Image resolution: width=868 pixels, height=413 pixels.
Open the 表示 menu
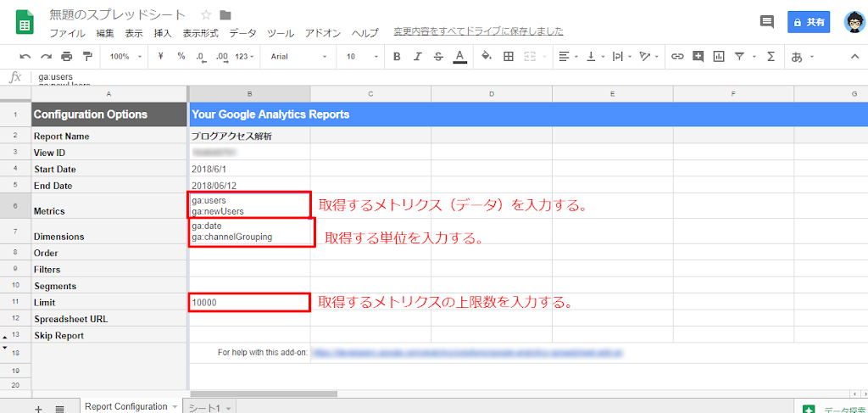click(x=134, y=33)
